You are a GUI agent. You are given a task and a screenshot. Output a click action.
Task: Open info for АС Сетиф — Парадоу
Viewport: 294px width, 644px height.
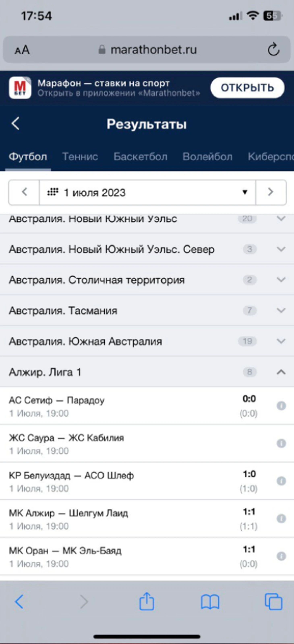281,406
